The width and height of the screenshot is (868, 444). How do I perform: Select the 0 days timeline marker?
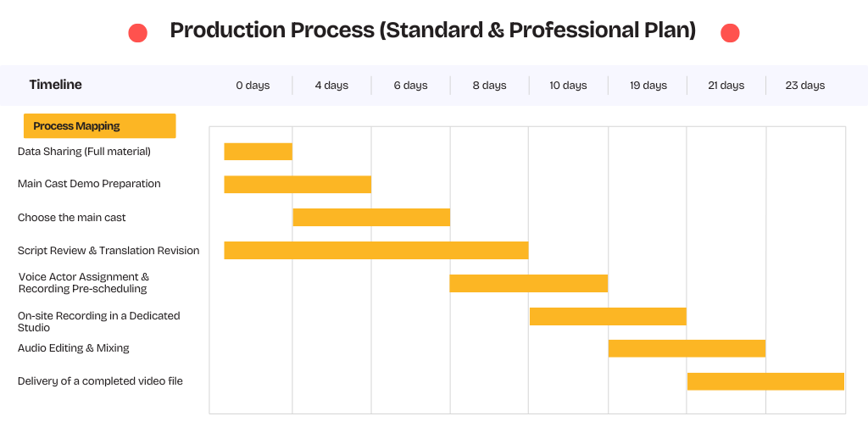253,86
